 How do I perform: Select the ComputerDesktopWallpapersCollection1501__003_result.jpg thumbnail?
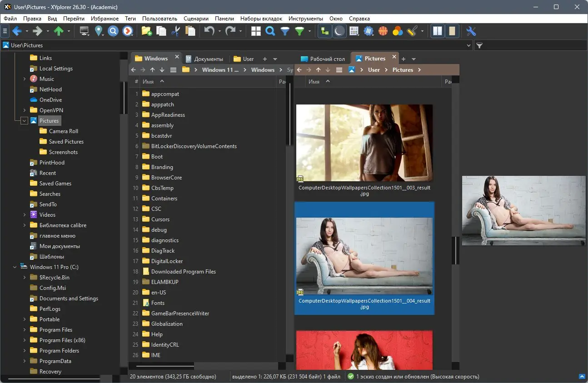pyautogui.click(x=364, y=143)
